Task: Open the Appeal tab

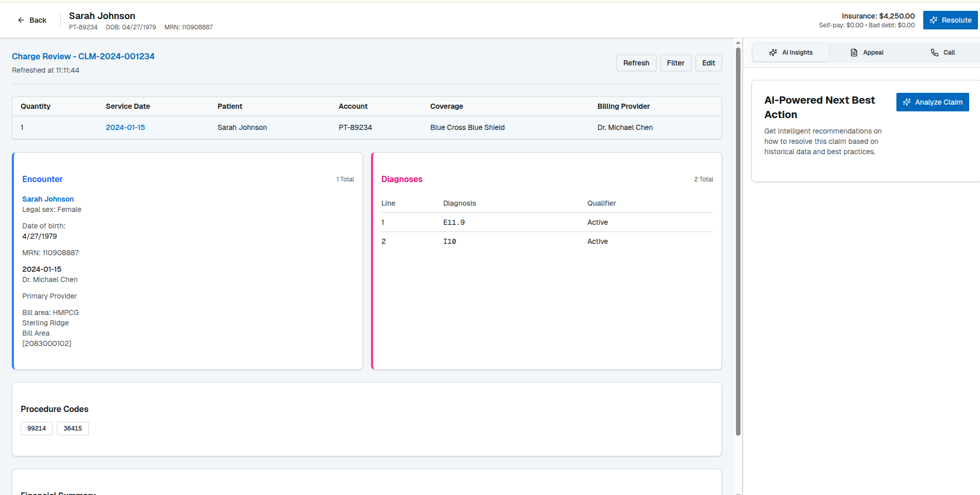Action: click(x=867, y=53)
